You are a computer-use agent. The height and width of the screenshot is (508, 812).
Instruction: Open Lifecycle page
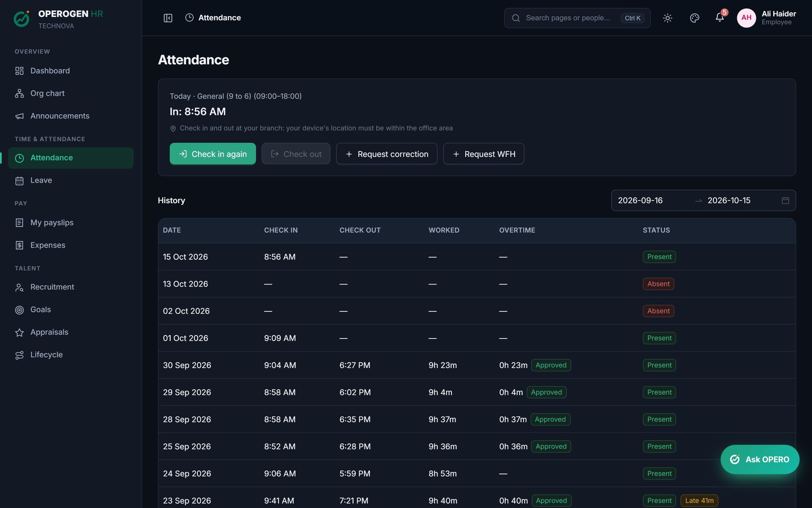(x=71, y=355)
